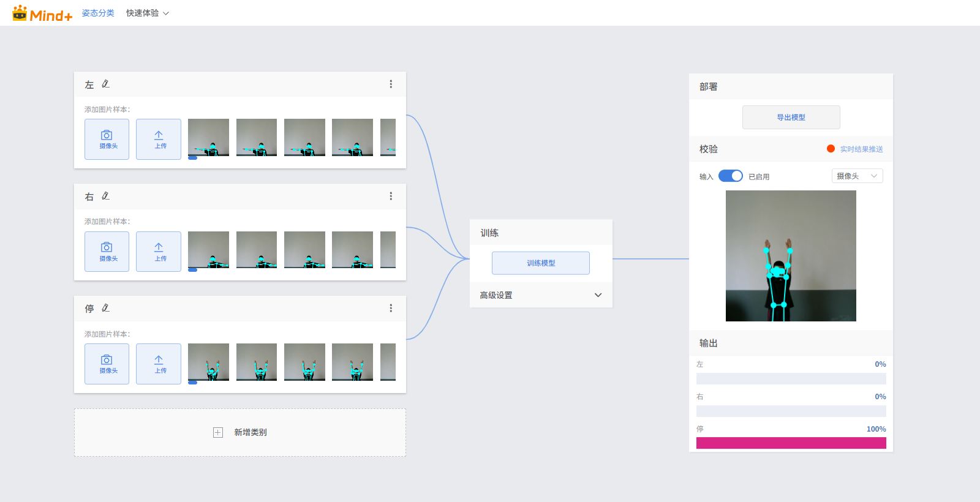Open the 姿态分类 tab
This screenshot has height=502, width=980.
point(98,13)
